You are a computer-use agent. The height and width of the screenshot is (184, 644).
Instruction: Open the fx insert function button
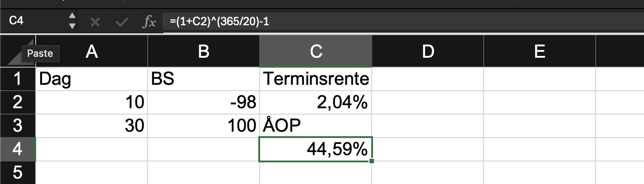coord(149,22)
